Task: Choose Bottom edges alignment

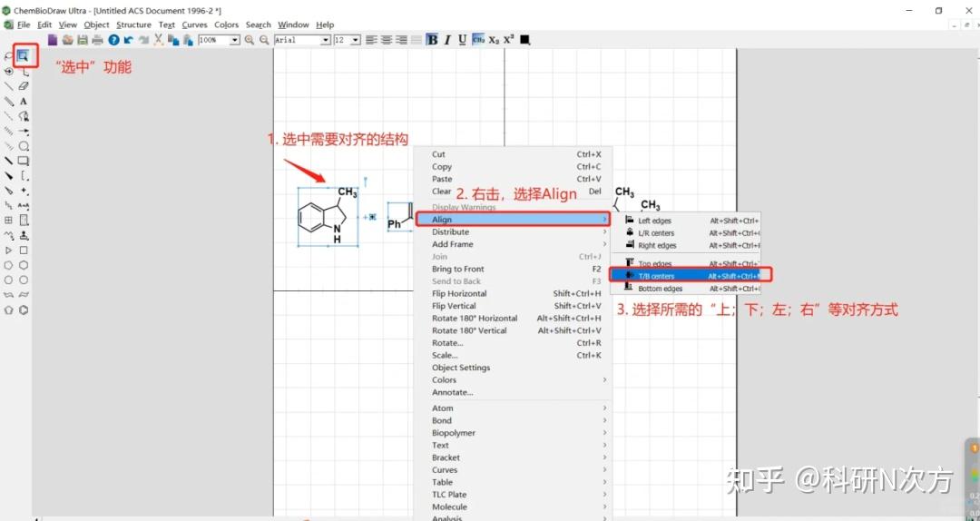Action: [x=686, y=289]
